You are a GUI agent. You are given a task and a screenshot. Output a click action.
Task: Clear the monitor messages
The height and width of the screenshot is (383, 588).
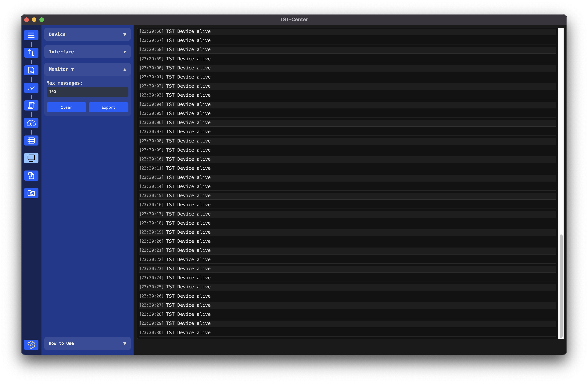[66, 107]
